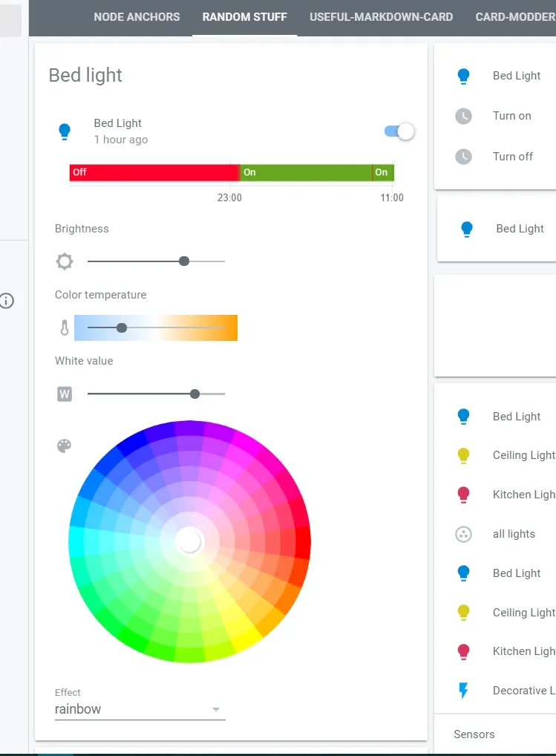Click the clock icon next to Turn on
This screenshot has width=556, height=756.
(463, 116)
